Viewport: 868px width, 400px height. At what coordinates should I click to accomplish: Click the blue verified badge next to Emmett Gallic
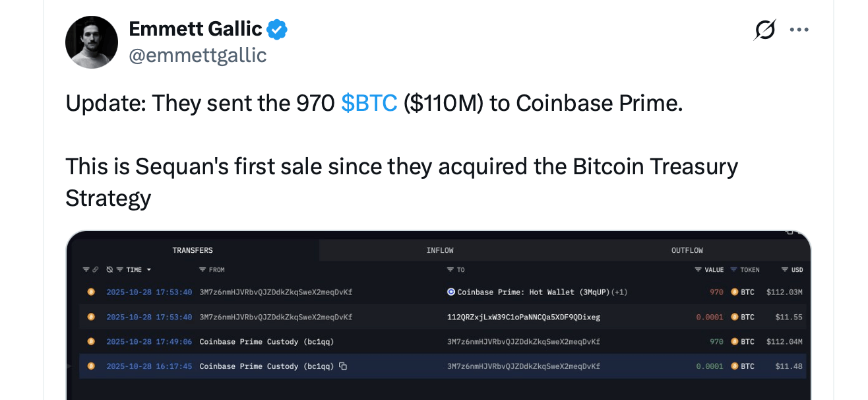point(277,29)
